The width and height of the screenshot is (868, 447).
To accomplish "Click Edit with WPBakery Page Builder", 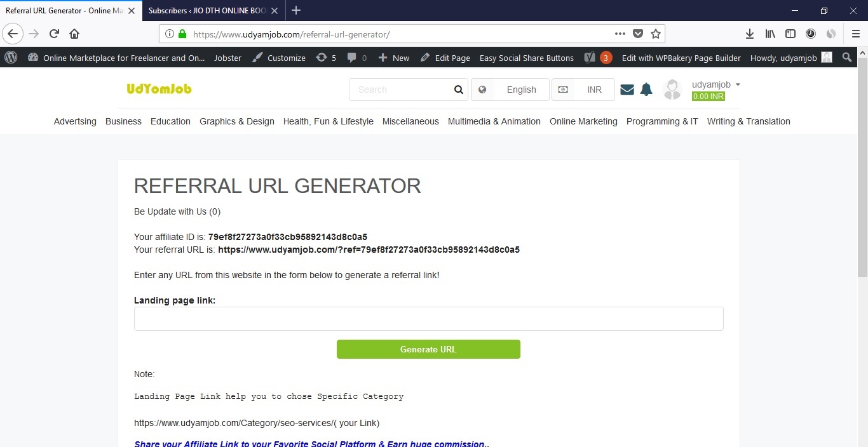I will tap(681, 57).
